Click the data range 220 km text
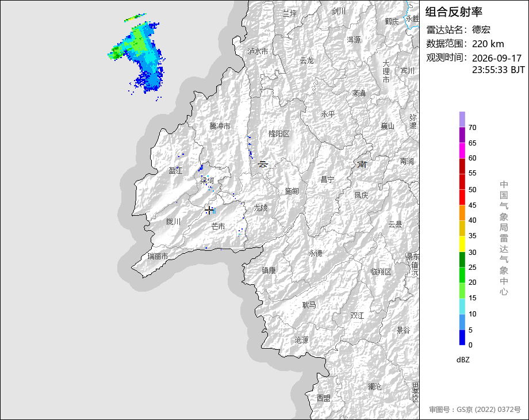Image resolution: width=529 pixels, height=420 pixels. pyautogui.click(x=488, y=44)
